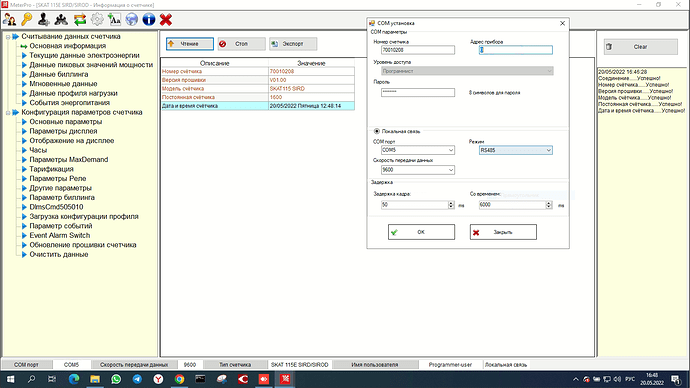Click the РУС language indicator in tray
Image resolution: width=690 pixels, height=388 pixels.
coord(630,379)
